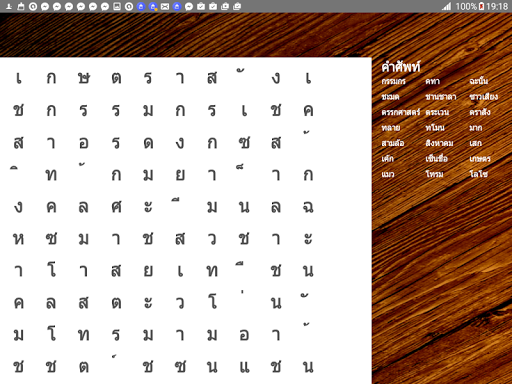The image size is (512, 384).
Task: Tap the battery indicator in status bar
Action: click(481, 6)
